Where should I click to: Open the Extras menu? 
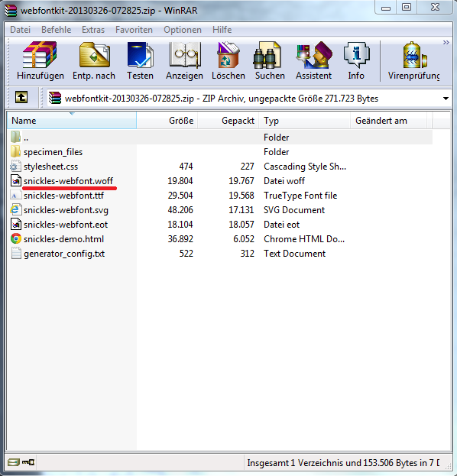pyautogui.click(x=93, y=30)
